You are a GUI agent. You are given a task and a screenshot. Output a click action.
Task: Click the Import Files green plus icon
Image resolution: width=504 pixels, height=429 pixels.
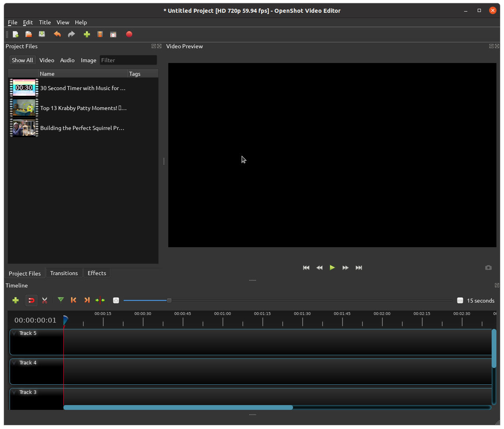(x=87, y=34)
